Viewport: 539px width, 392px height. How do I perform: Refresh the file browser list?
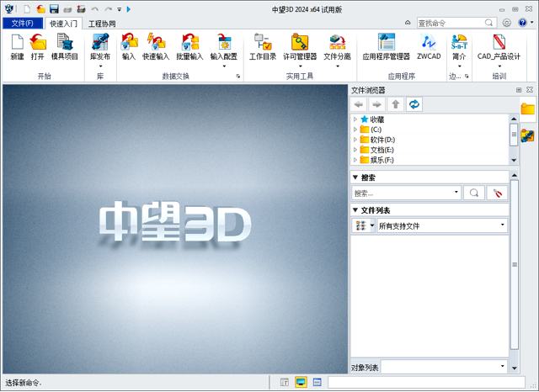click(414, 104)
